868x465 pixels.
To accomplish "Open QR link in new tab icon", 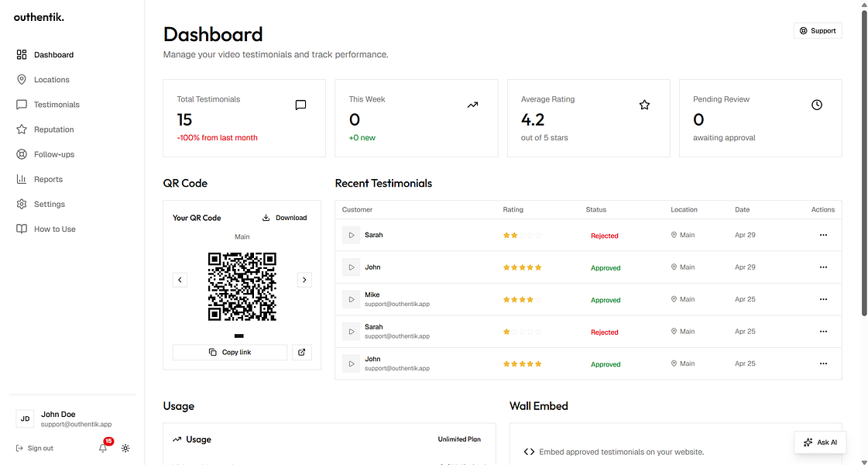I will pos(302,352).
